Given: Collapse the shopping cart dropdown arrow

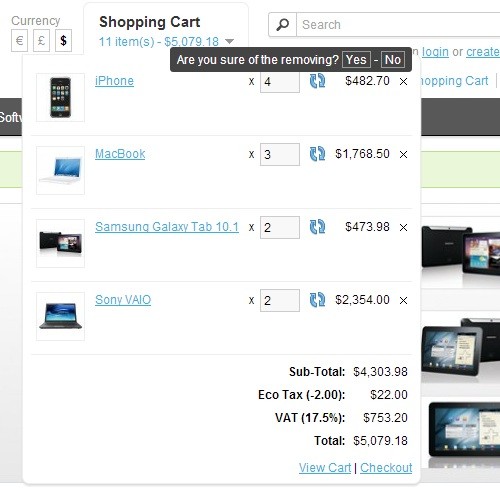Looking at the screenshot, I should 229,42.
